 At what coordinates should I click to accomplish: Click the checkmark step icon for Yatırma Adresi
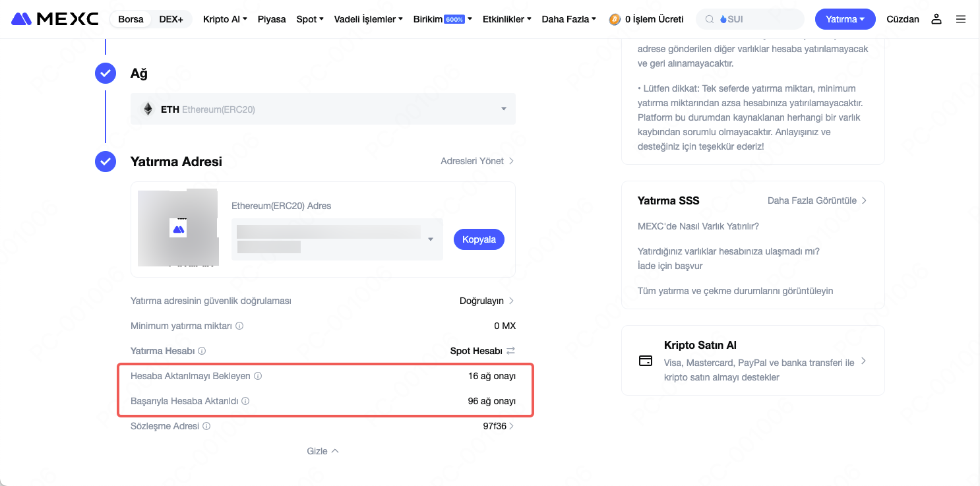pos(106,162)
